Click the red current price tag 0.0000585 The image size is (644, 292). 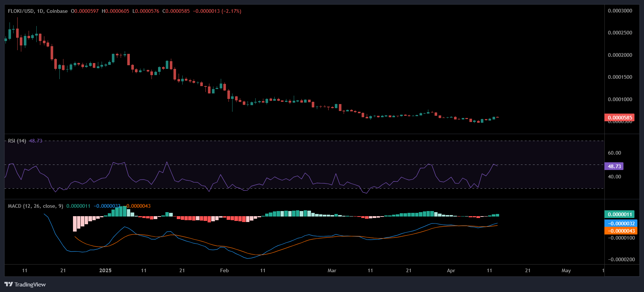pos(619,118)
